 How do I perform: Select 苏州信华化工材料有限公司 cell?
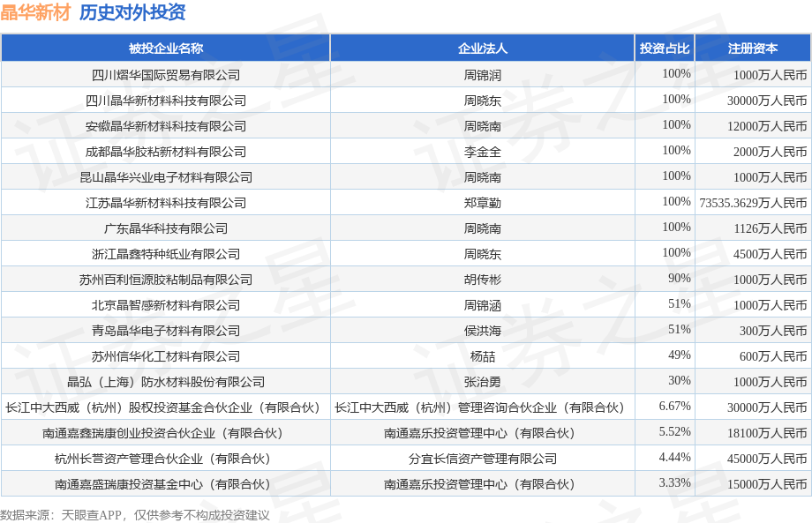166,356
